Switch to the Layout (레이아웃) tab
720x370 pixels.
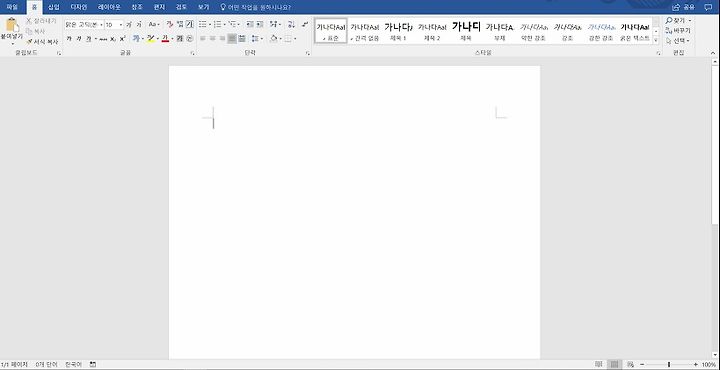[x=109, y=7]
